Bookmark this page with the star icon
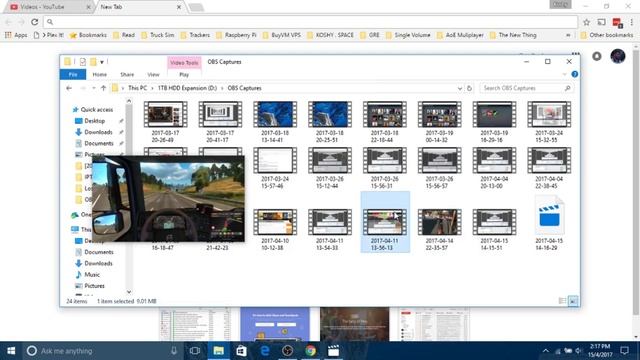The width and height of the screenshot is (640, 360). (x=587, y=22)
